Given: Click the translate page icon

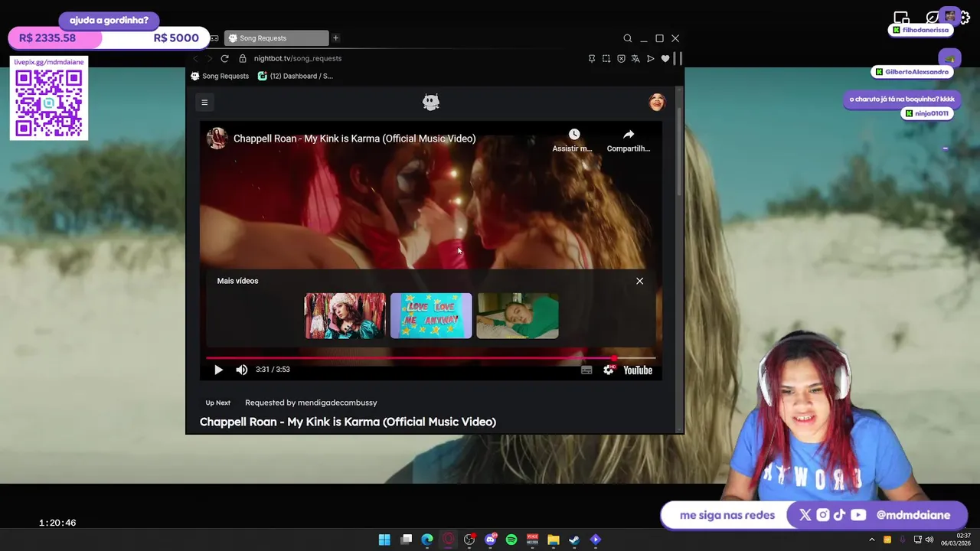Looking at the screenshot, I should (635, 58).
